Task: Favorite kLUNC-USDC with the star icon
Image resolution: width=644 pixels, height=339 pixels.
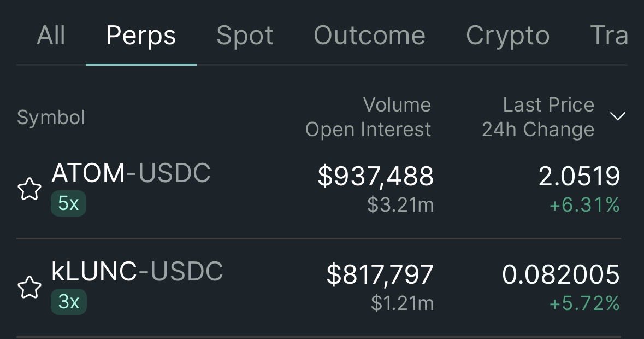Action: pyautogui.click(x=29, y=287)
